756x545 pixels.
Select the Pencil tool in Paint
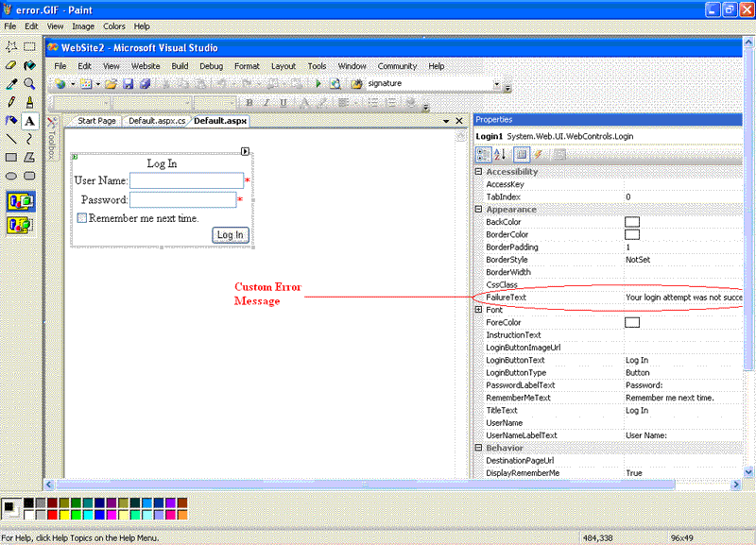(x=11, y=102)
